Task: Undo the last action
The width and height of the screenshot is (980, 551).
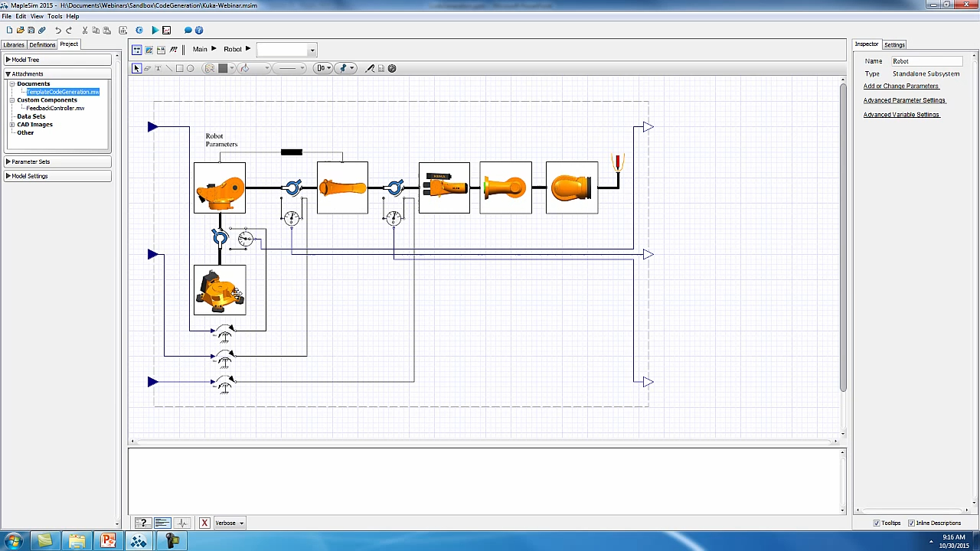Action: (x=57, y=31)
